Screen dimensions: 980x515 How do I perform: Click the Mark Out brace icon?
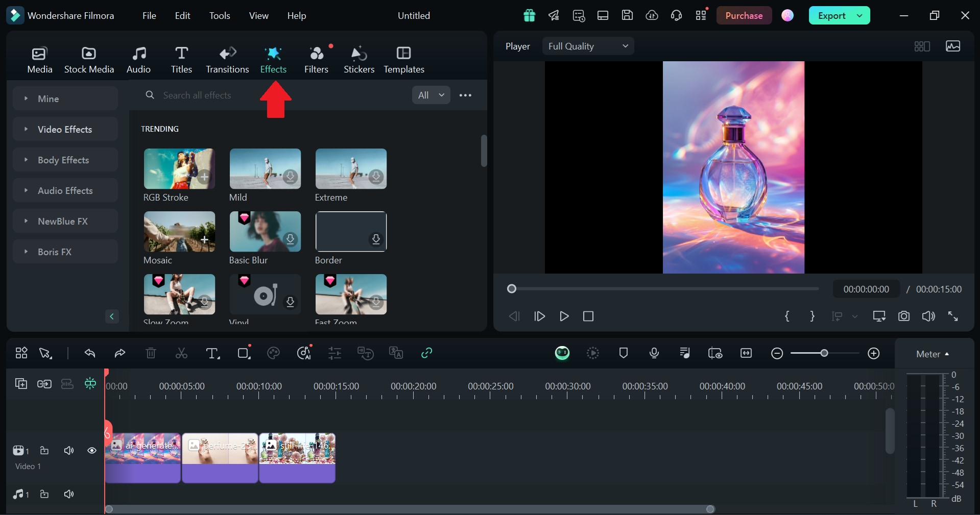click(x=812, y=316)
